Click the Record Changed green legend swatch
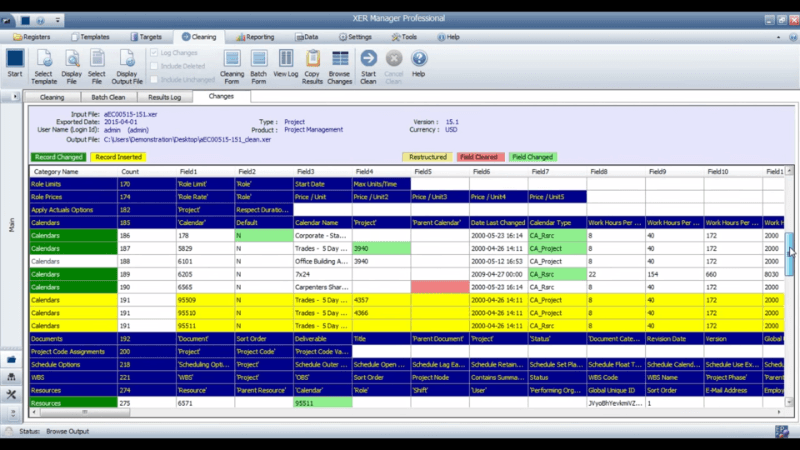The width and height of the screenshot is (800, 450). (x=59, y=157)
